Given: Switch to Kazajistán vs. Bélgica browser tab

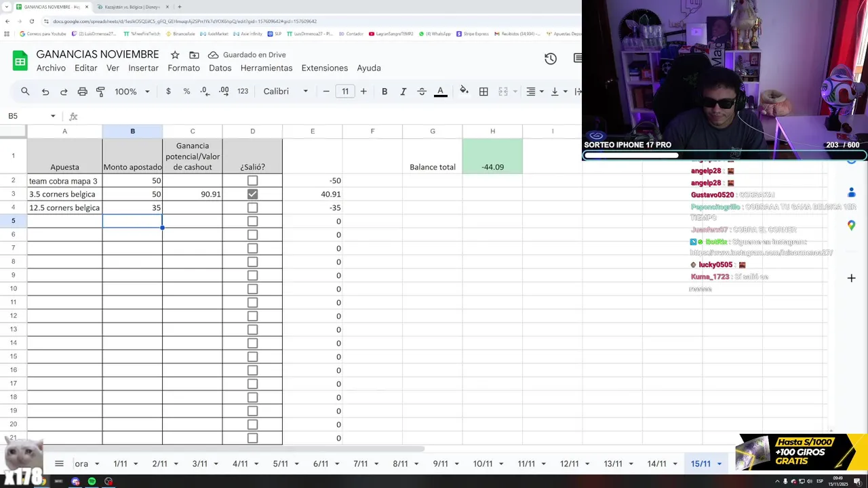Looking at the screenshot, I should coord(132,7).
